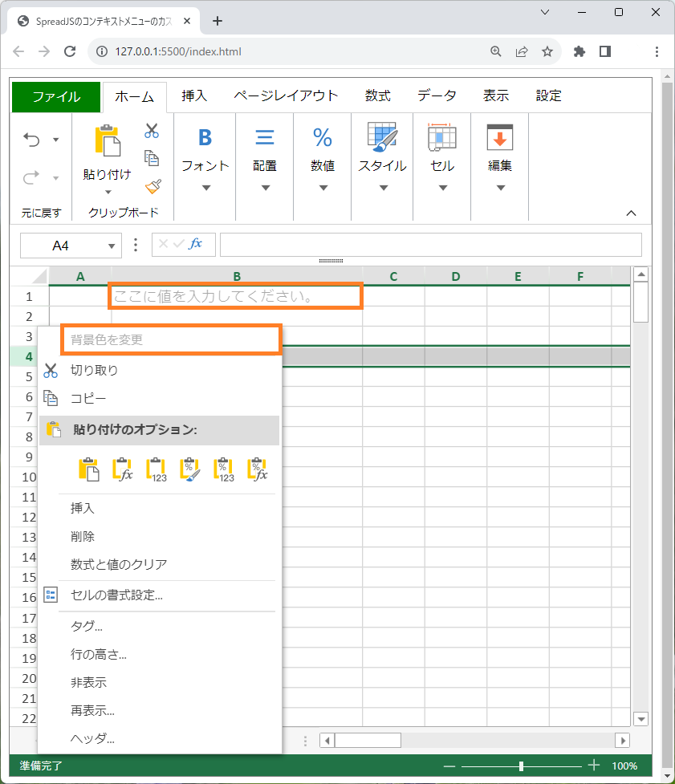Expand the redo history dropdown arrow
The height and width of the screenshot is (784, 675).
pyautogui.click(x=56, y=177)
